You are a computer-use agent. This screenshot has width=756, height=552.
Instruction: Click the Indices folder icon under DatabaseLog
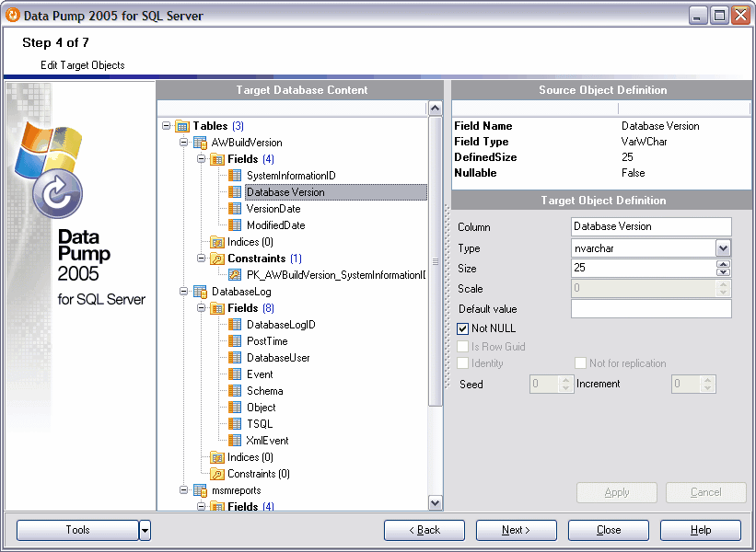click(217, 457)
